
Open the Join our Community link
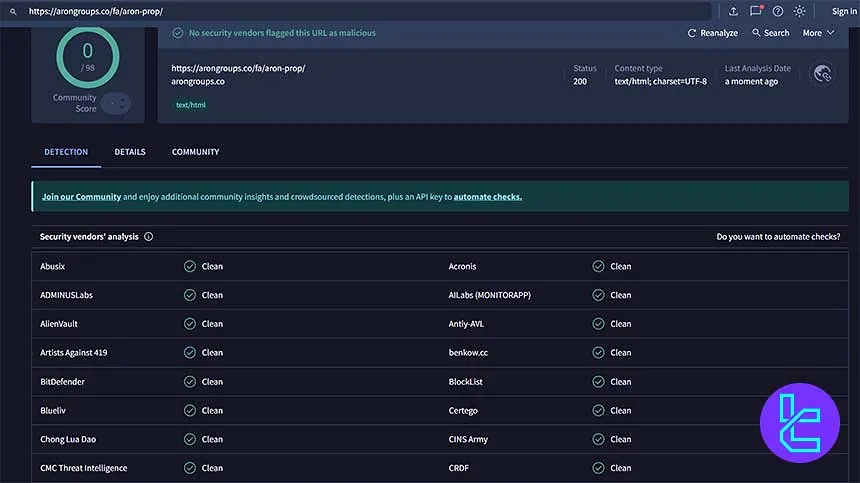pyautogui.click(x=81, y=197)
